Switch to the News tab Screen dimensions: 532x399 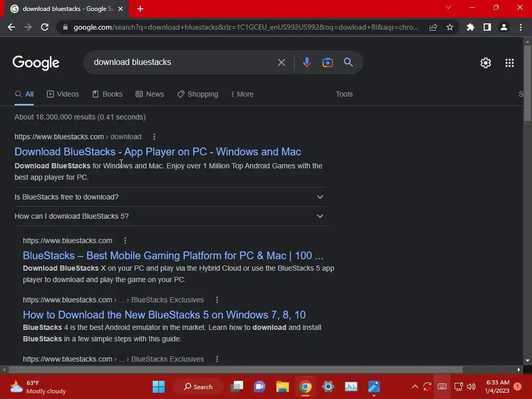click(150, 95)
